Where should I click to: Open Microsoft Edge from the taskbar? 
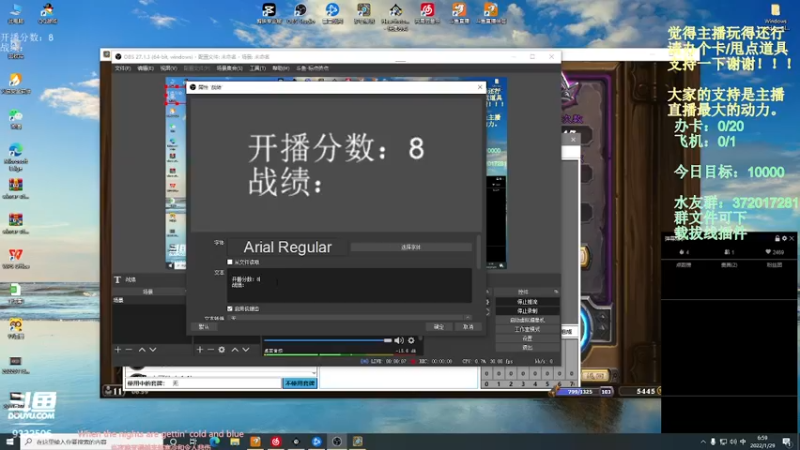pos(214,441)
